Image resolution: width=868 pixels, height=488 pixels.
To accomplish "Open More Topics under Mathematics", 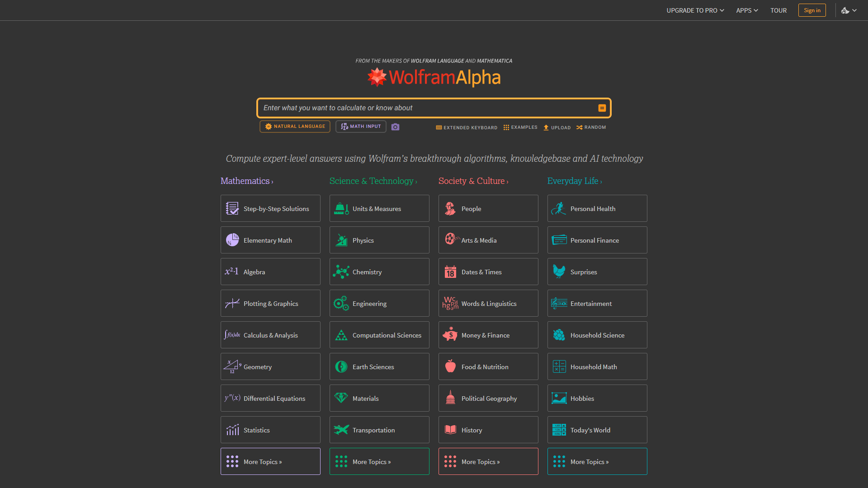I will pyautogui.click(x=270, y=461).
